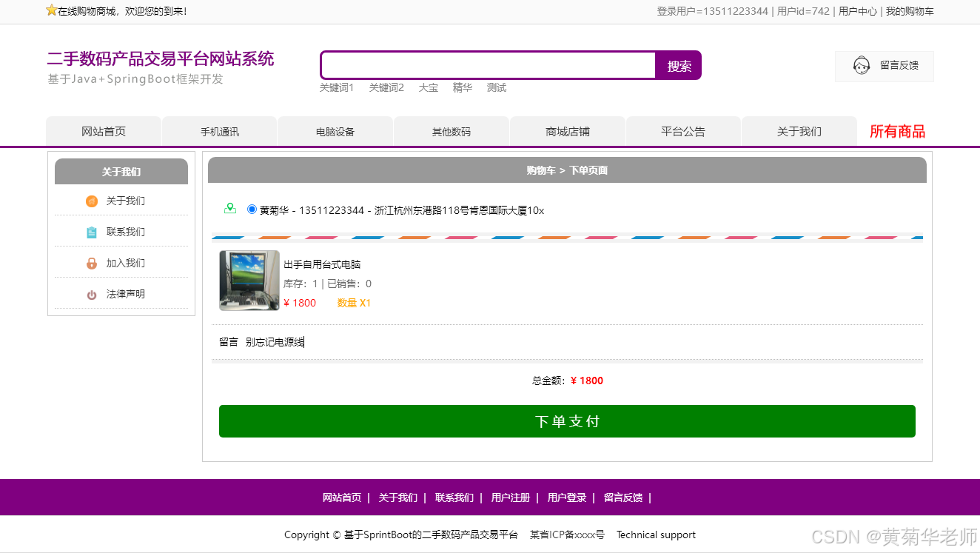Click the green 下单支付 payment button
The height and width of the screenshot is (553, 980).
pyautogui.click(x=567, y=420)
